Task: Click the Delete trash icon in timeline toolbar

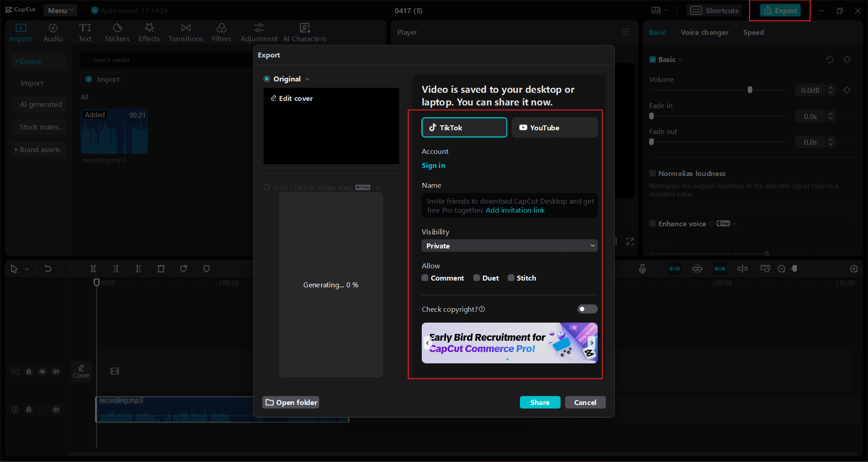Action: pos(161,269)
